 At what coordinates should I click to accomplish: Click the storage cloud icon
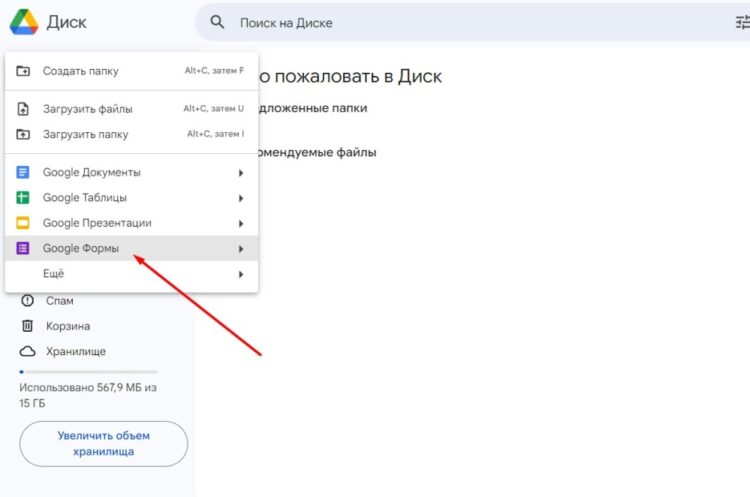click(x=27, y=351)
